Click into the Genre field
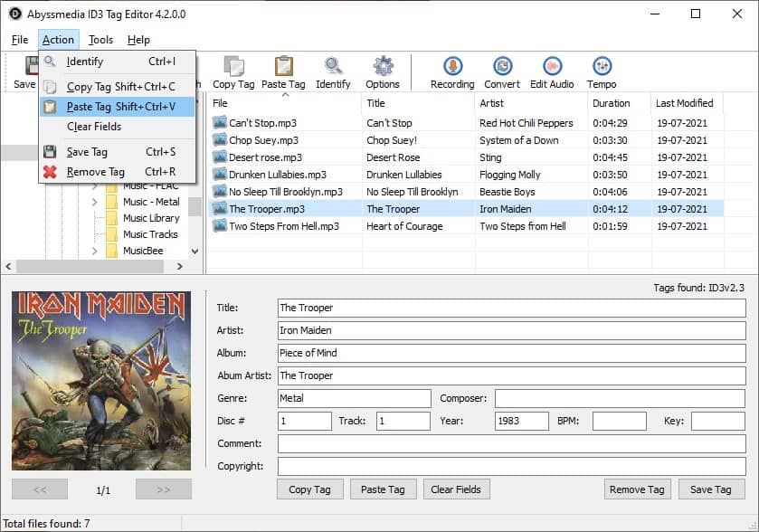The height and width of the screenshot is (532, 759). (355, 398)
